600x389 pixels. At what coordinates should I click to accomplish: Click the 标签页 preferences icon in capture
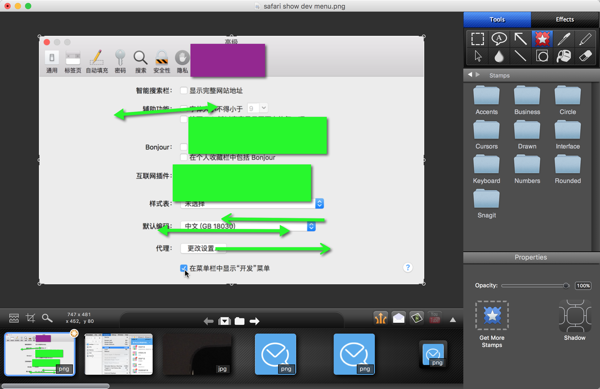(x=73, y=61)
